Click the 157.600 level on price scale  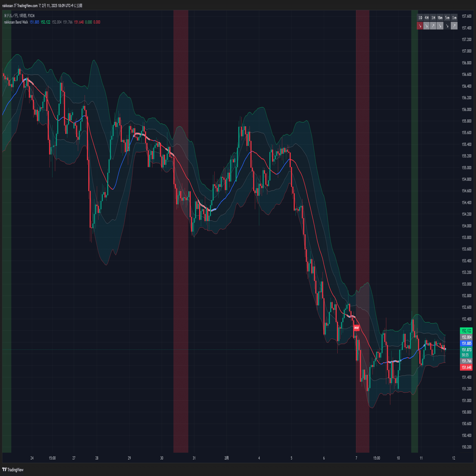pos(466,16)
